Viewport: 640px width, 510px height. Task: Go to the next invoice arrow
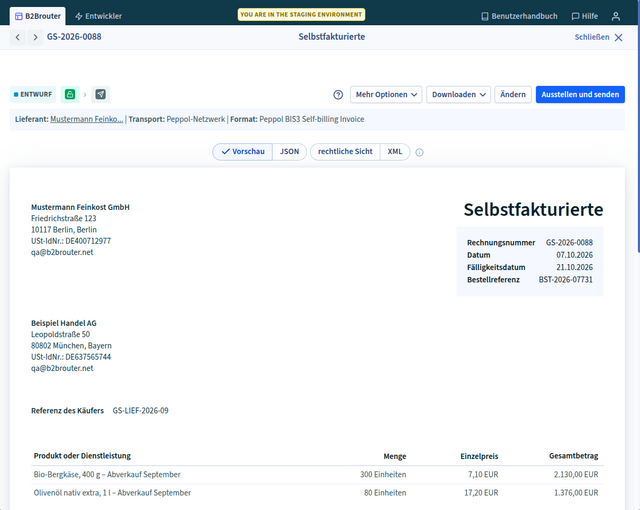pyautogui.click(x=36, y=37)
